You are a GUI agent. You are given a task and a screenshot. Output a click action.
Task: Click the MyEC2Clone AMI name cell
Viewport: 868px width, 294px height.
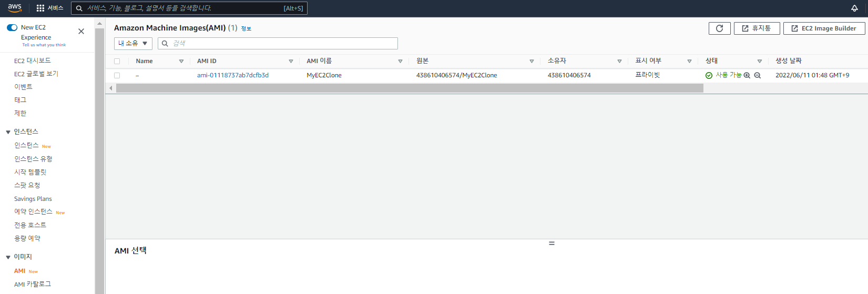click(324, 75)
